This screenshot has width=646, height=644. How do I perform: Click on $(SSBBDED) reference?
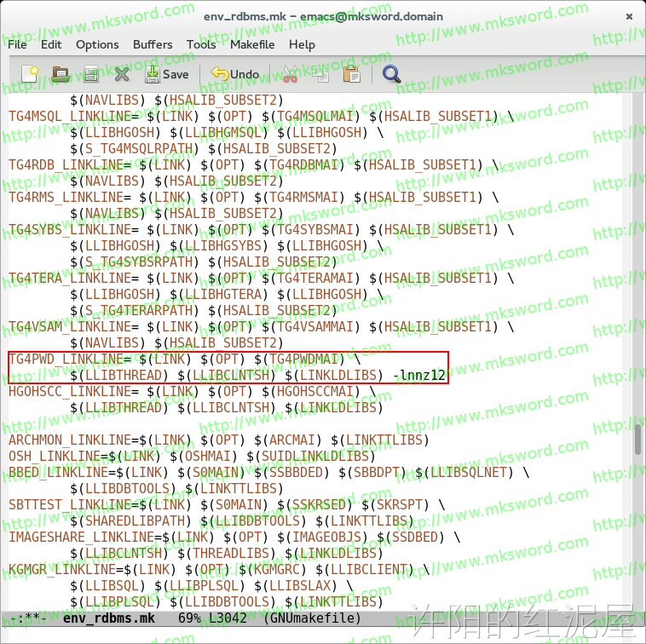click(x=291, y=472)
